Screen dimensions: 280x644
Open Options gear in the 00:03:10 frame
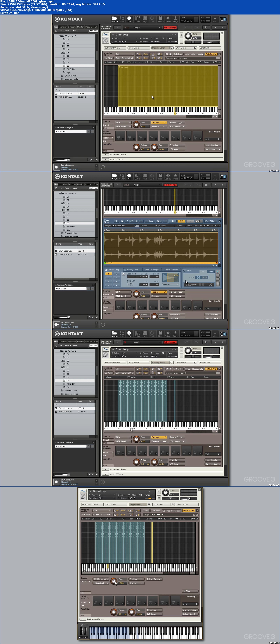[x=168, y=176]
